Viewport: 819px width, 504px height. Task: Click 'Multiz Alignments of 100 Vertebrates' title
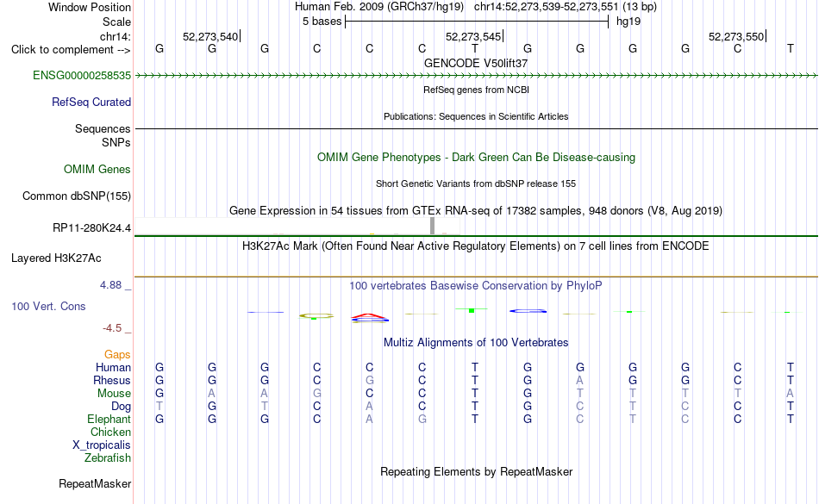(476, 343)
